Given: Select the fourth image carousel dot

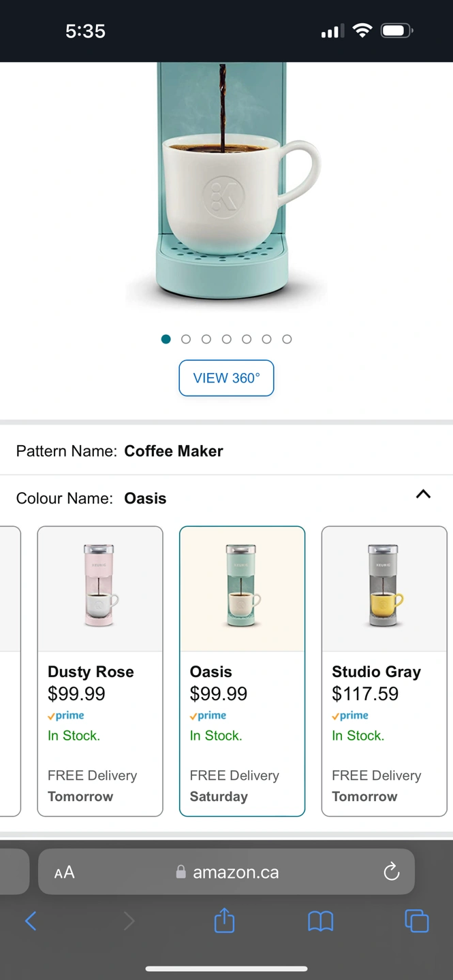Looking at the screenshot, I should [226, 339].
